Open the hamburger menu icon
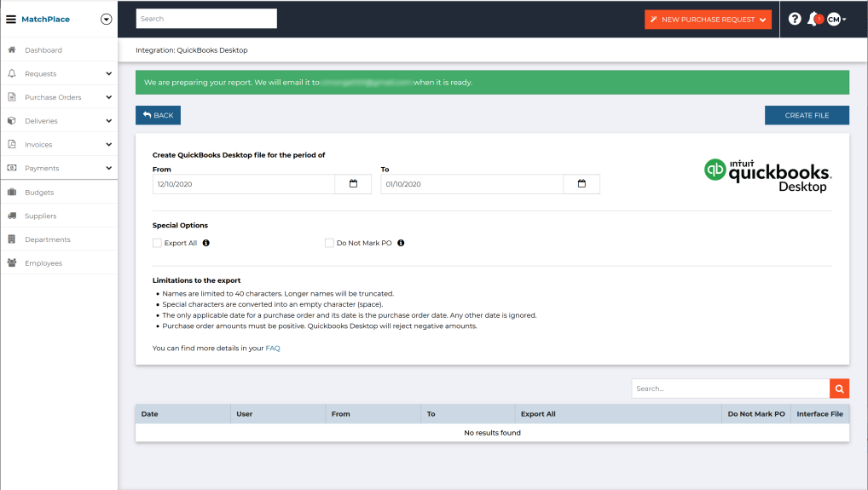 11,20
